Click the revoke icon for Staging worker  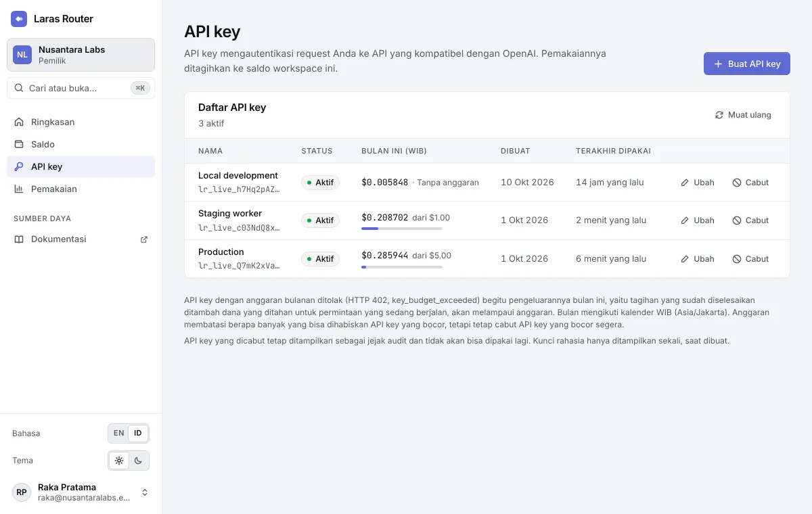tap(737, 220)
